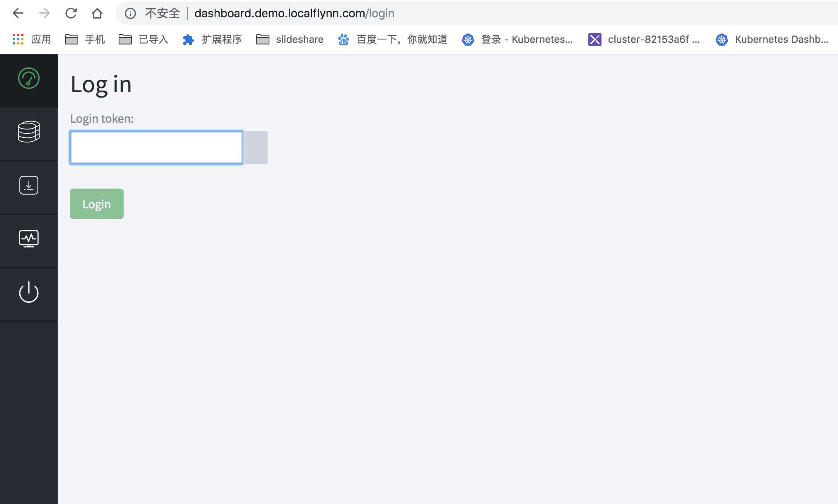Focus the Login token input field
This screenshot has width=838, height=504.
[x=157, y=147]
